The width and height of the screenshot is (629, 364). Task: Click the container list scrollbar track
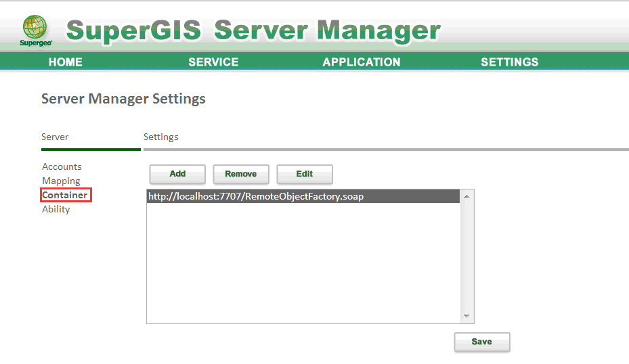467,256
